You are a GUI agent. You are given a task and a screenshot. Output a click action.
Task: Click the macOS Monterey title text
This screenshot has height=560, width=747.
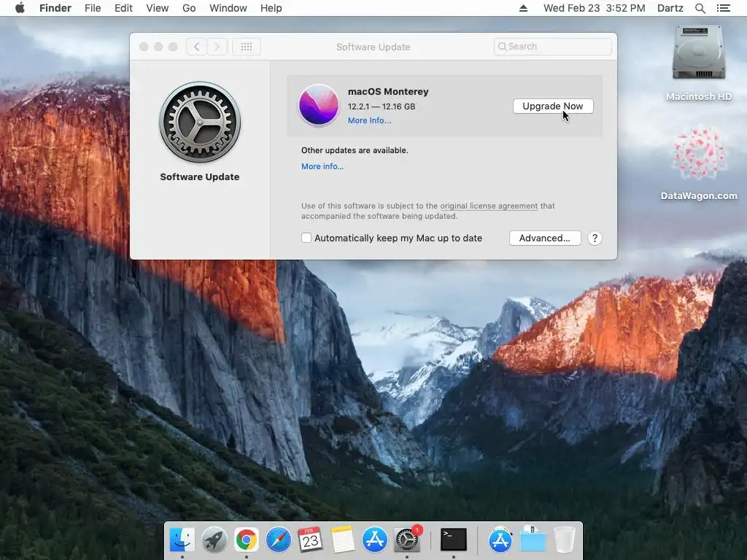[388, 91]
